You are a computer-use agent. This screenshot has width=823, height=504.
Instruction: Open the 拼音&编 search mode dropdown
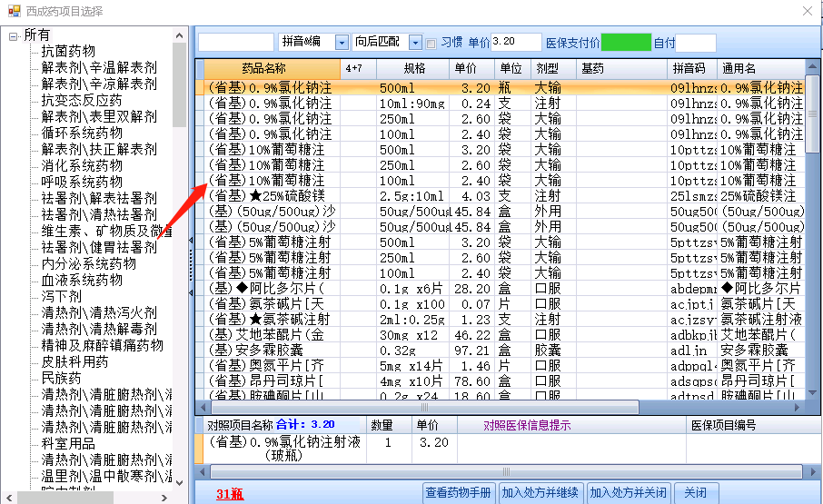click(342, 43)
